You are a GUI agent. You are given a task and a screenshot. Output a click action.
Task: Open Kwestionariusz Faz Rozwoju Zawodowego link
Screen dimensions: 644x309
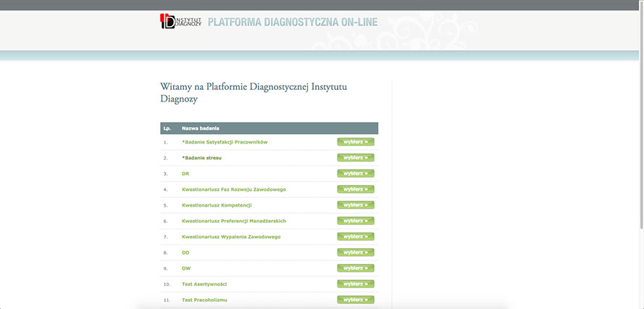pos(233,189)
